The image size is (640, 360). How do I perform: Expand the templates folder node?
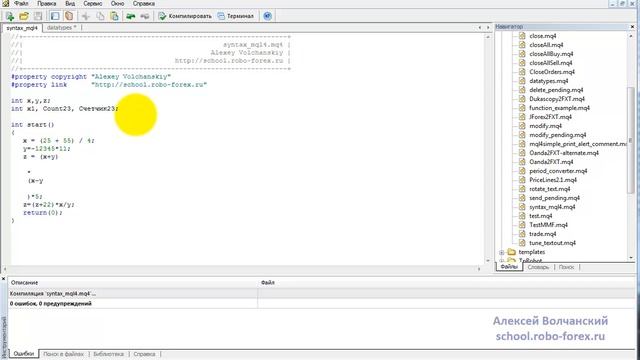502,252
